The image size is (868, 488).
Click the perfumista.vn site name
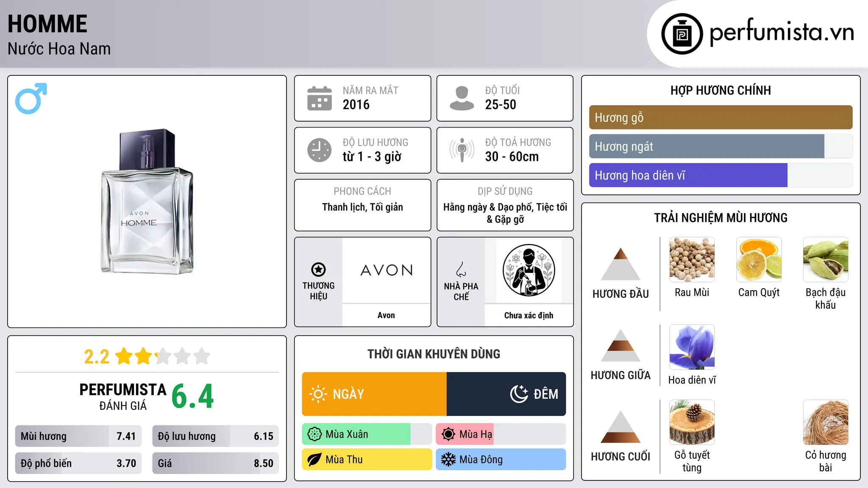[x=782, y=33]
